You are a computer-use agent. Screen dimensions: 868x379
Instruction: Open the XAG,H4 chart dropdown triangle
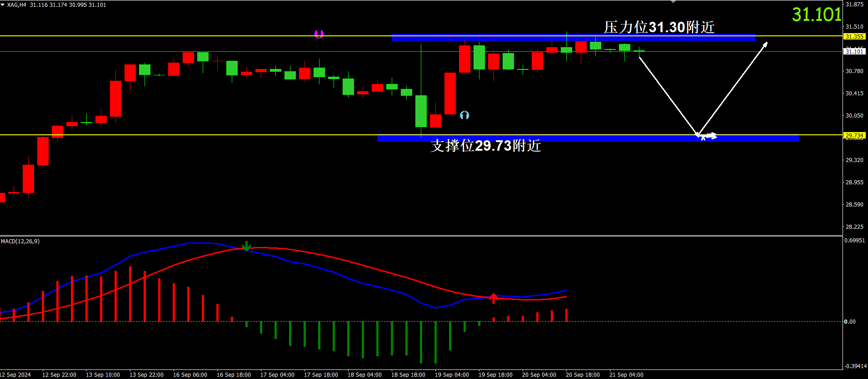[3, 5]
